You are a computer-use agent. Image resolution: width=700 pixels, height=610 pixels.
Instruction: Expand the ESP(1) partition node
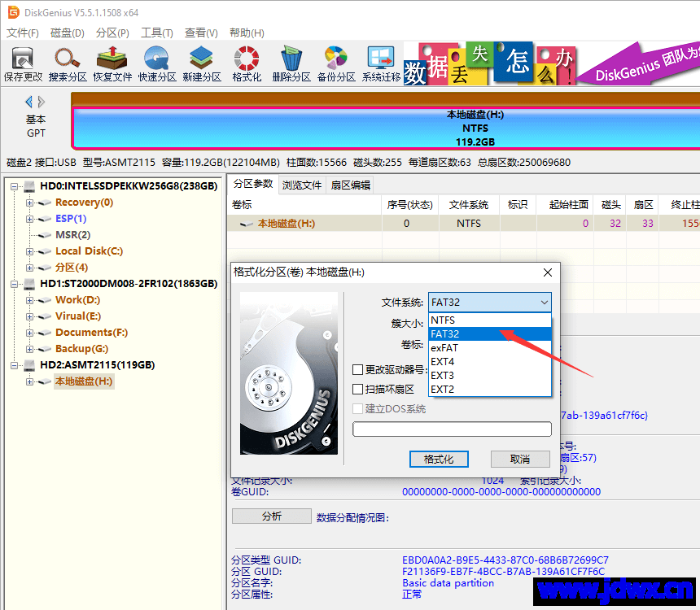pos(29,219)
